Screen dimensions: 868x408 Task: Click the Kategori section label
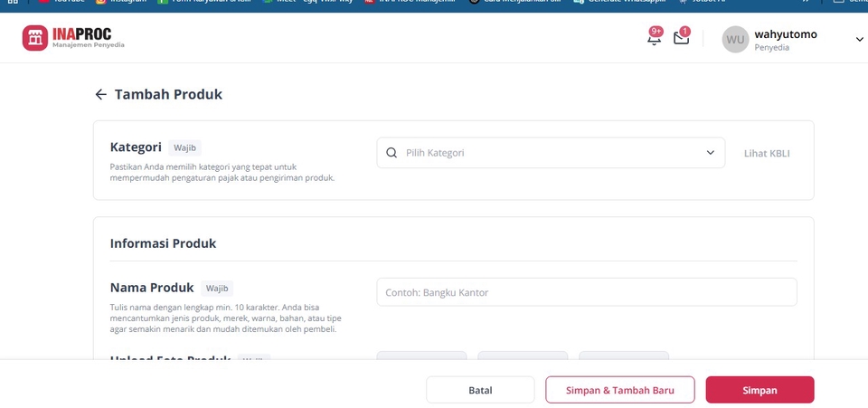tap(136, 147)
